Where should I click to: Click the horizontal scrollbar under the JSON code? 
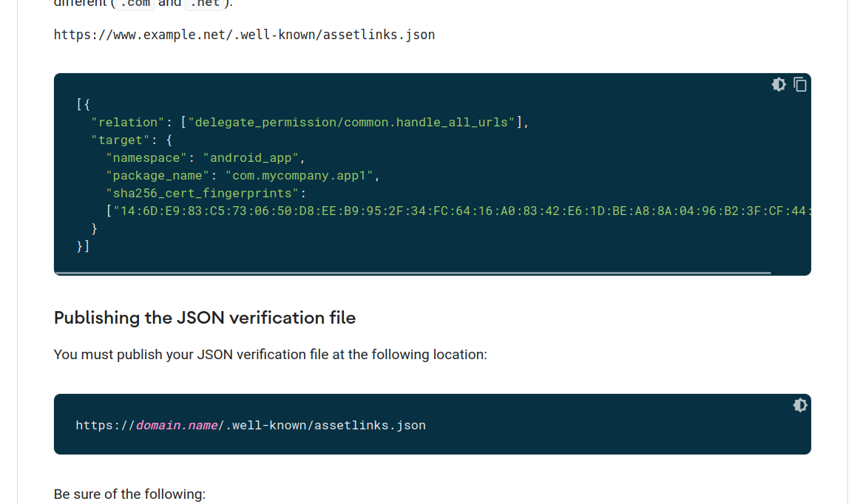click(413, 273)
